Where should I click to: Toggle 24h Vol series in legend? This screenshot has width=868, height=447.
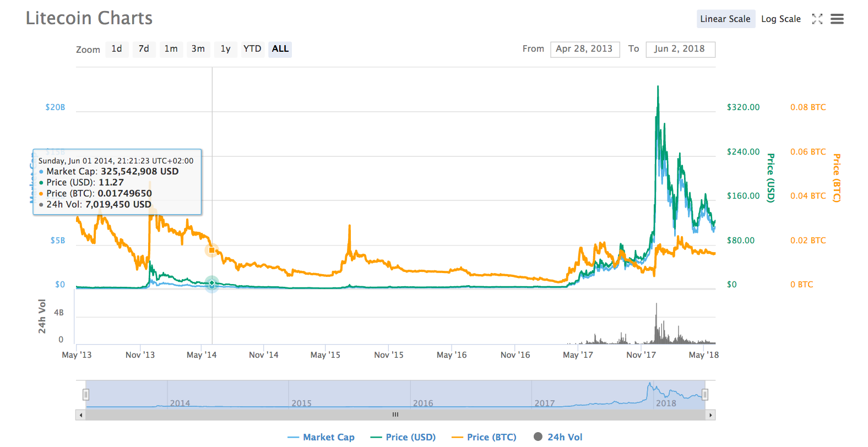[x=558, y=437]
